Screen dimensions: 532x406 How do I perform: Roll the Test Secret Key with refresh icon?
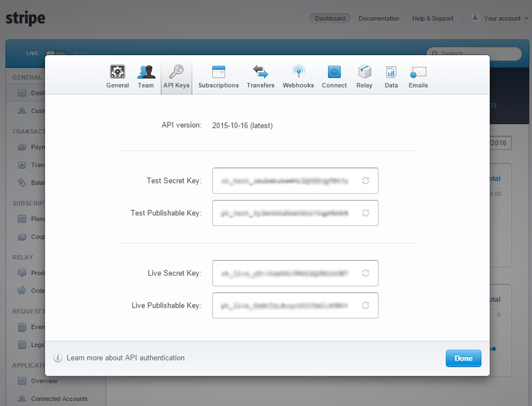(365, 181)
